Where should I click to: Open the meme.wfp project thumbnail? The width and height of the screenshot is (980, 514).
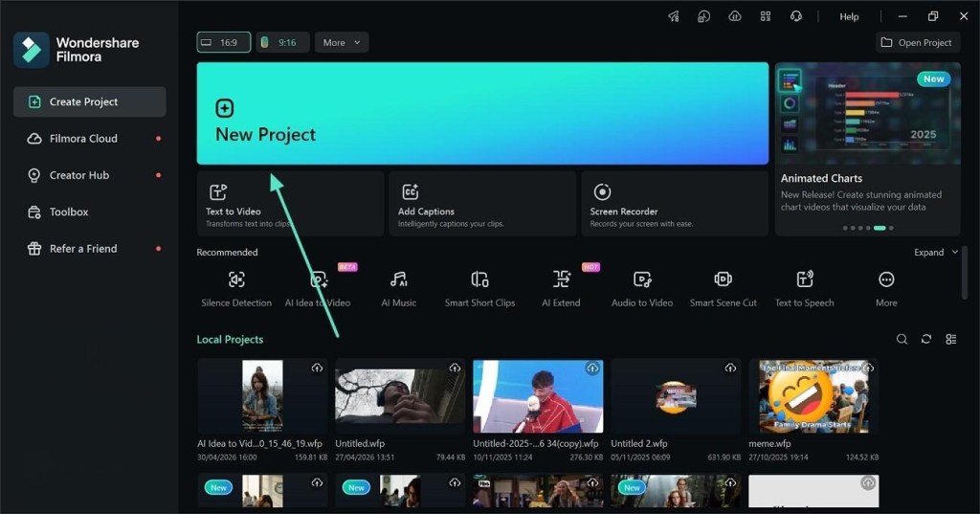(813, 396)
